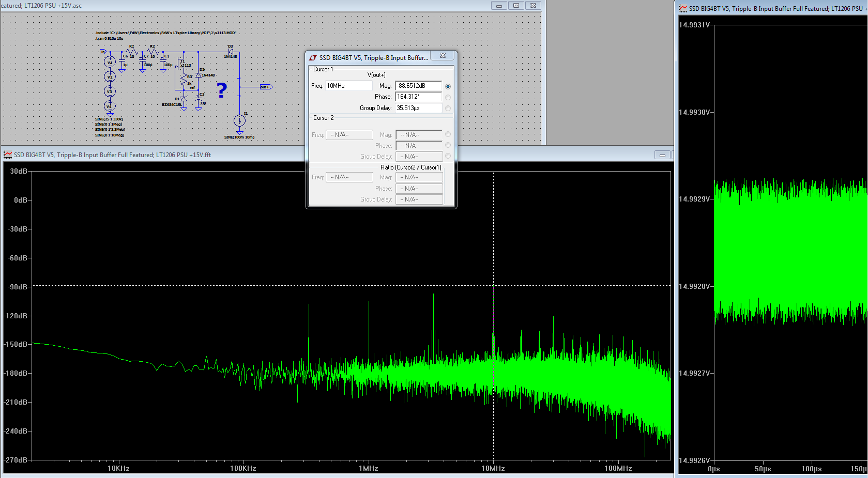Select resistor R2 symbol
868x478 pixels.
[153, 52]
